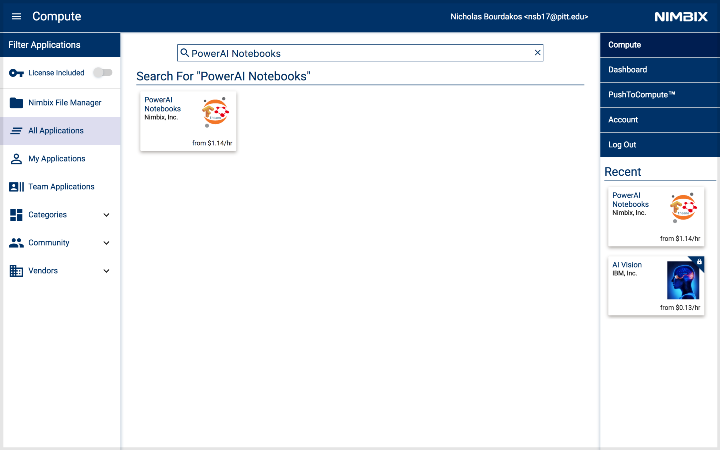Image resolution: width=720 pixels, height=450 pixels.
Task: Click the Compute title in header
Action: [56, 17]
